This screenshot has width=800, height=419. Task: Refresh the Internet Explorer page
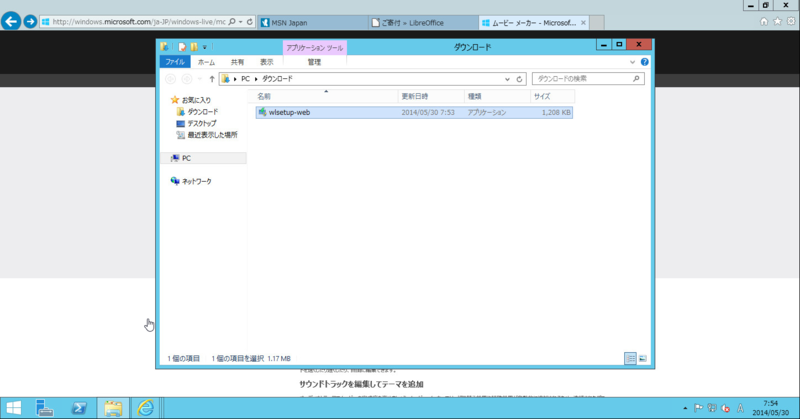(249, 22)
